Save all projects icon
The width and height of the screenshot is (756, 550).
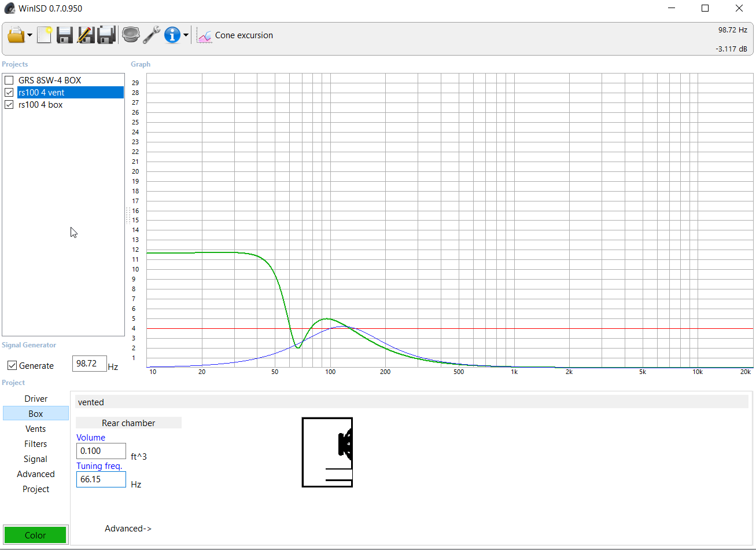click(x=107, y=35)
